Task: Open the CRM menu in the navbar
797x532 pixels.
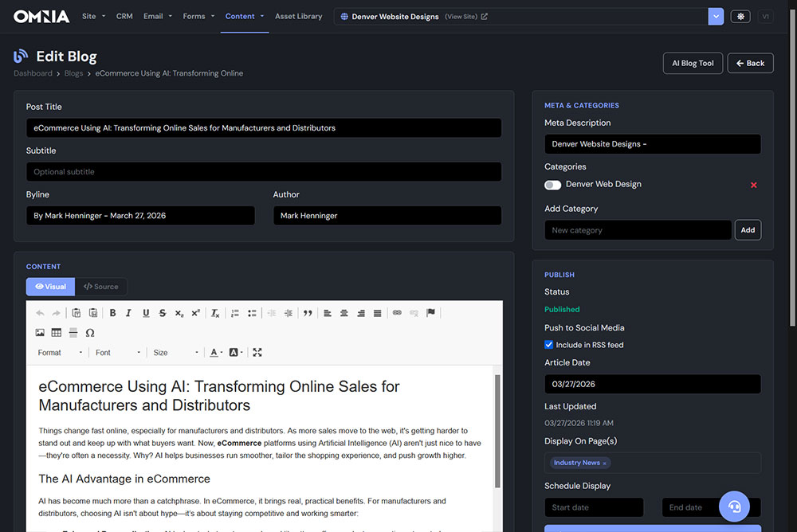Action: pyautogui.click(x=124, y=16)
